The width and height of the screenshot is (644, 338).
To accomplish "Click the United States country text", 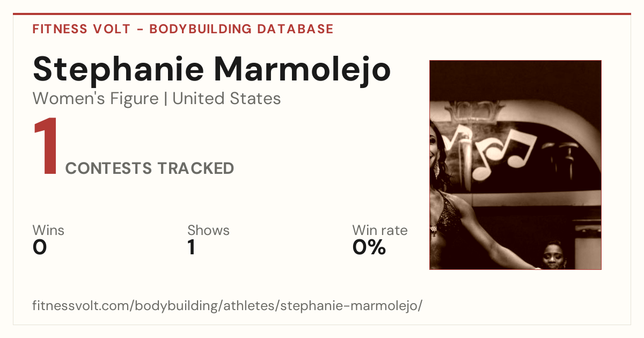I will (226, 99).
